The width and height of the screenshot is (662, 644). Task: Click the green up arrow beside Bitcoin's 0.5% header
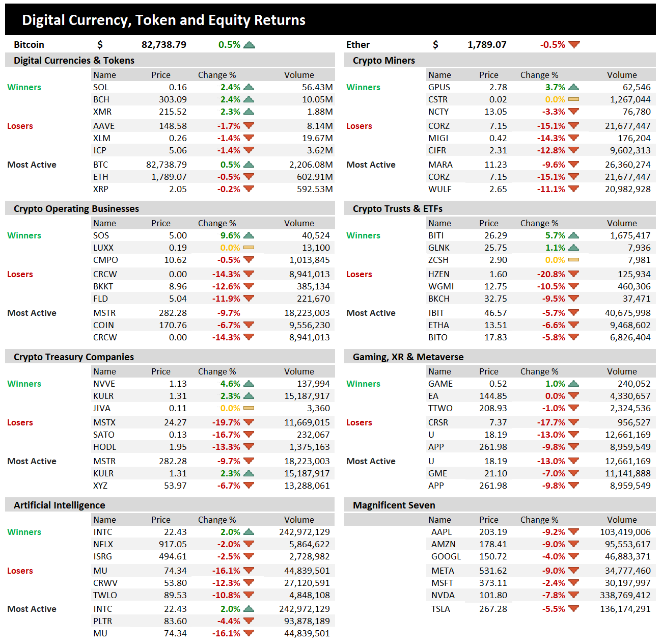pos(249,45)
